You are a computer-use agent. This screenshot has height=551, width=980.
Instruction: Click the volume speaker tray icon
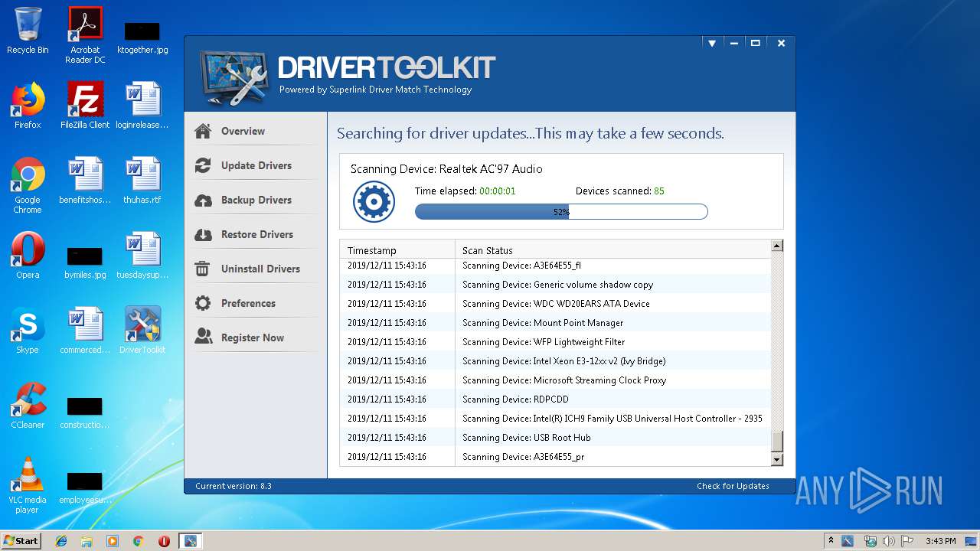(x=889, y=541)
